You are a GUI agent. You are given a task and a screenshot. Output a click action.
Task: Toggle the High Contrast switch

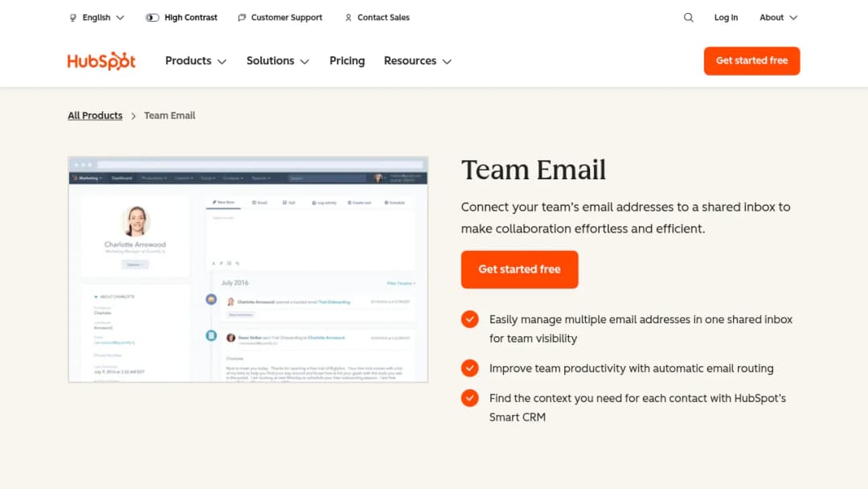coord(152,18)
